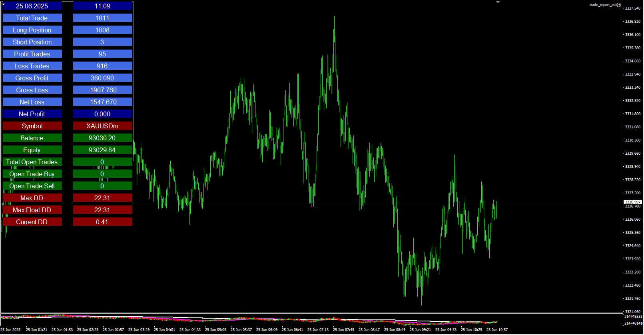
Task: Select the Total Trade label
Action: 32,18
